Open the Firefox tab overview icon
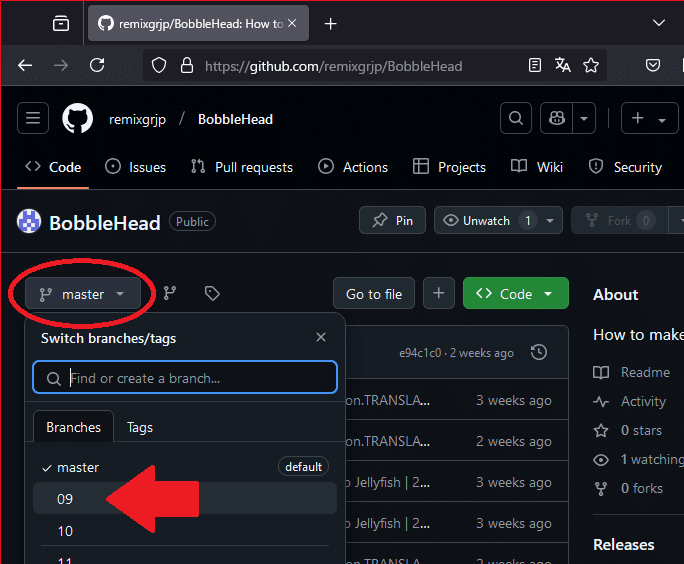The image size is (684, 564). 61,24
